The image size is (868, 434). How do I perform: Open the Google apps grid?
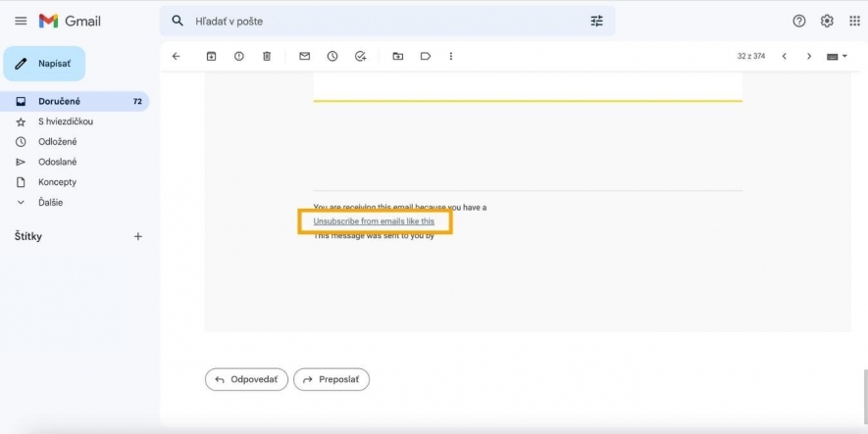tap(854, 21)
